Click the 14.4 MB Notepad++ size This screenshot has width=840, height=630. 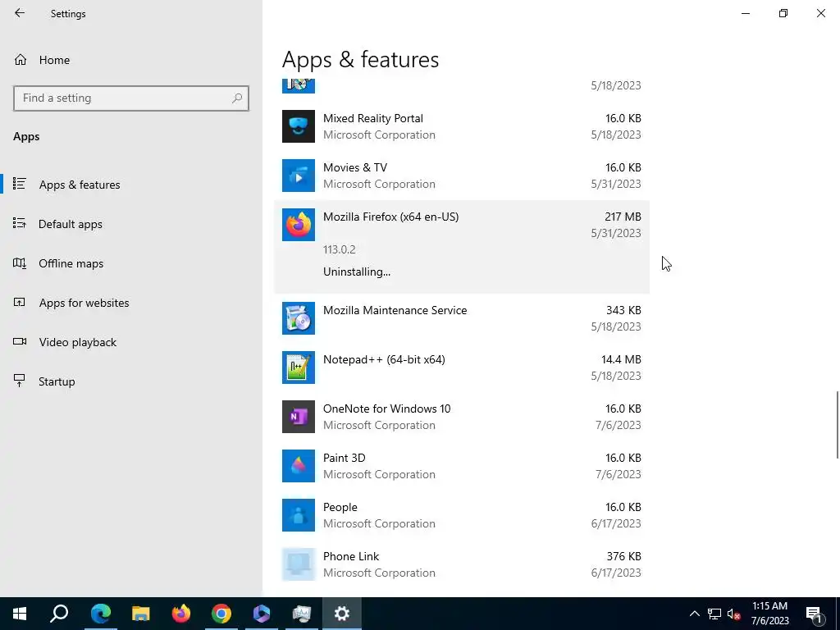621,359
